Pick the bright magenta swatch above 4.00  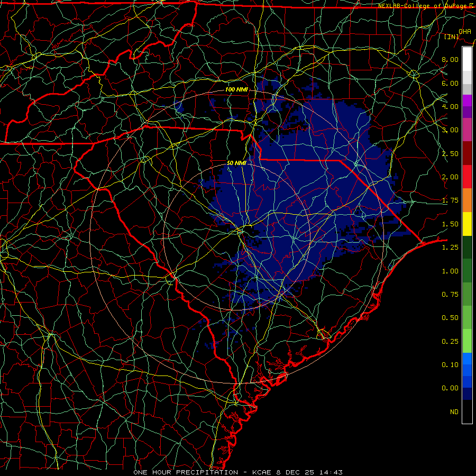coord(467,100)
